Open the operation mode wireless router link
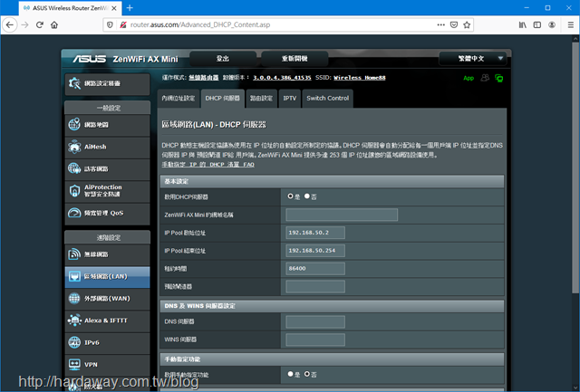 coord(203,78)
